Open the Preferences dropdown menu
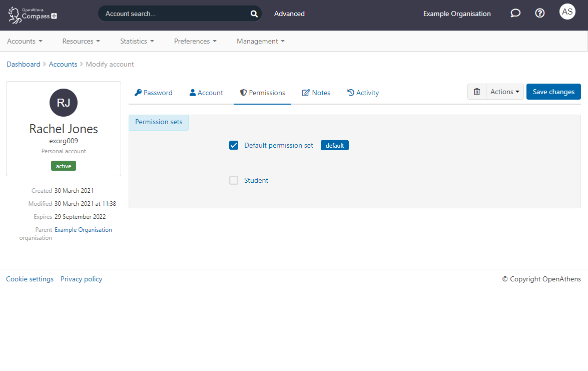This screenshot has height=371, width=588. [x=195, y=41]
